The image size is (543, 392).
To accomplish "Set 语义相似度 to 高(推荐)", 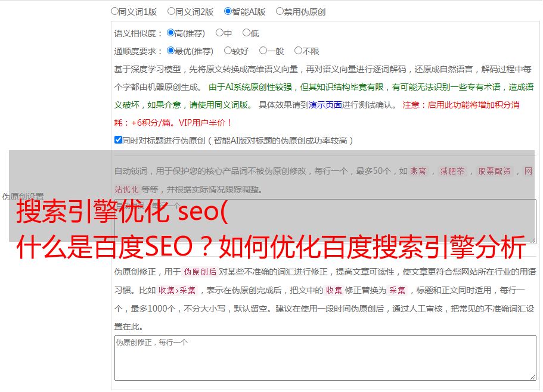I will 170,33.
